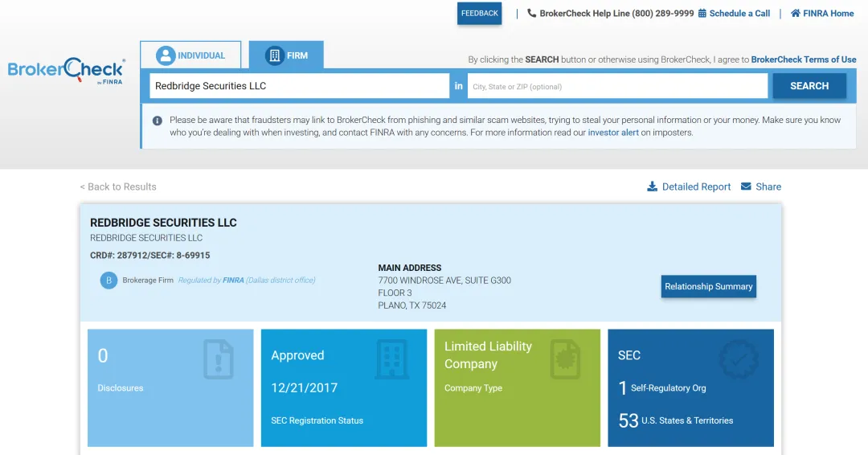The image size is (868, 455).
Task: Click the document alert icon in Disclosures tile
Action: pyautogui.click(x=218, y=359)
